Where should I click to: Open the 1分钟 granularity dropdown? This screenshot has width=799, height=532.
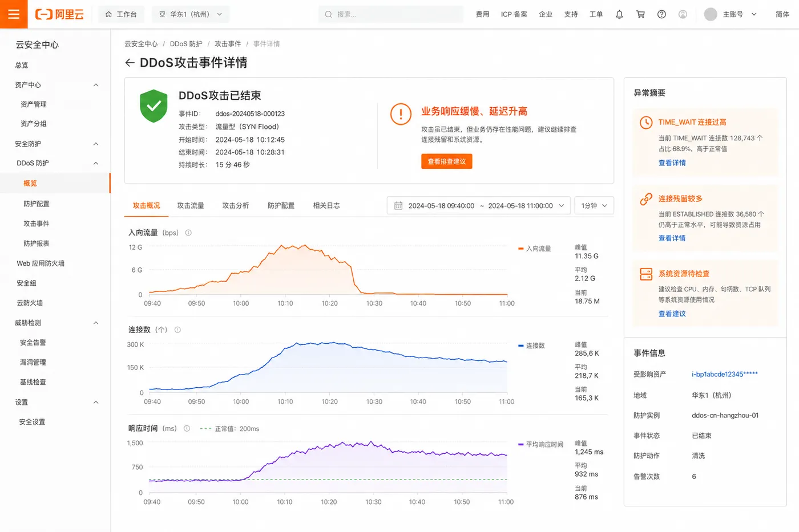click(595, 205)
